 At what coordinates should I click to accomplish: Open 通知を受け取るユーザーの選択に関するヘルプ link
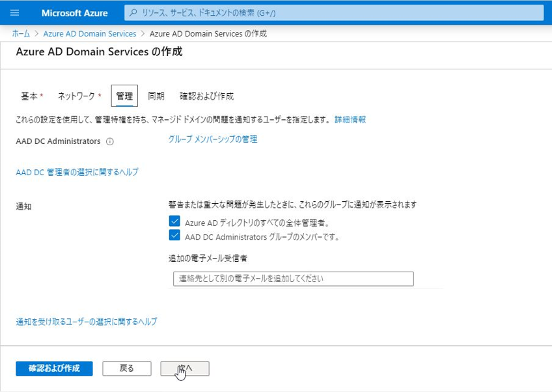(86, 322)
